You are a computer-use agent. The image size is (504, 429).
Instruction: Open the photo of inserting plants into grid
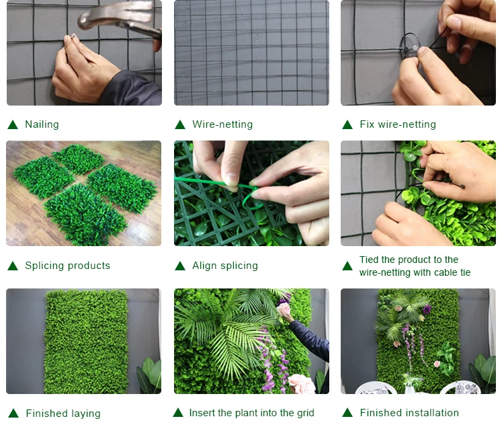[x=251, y=341]
